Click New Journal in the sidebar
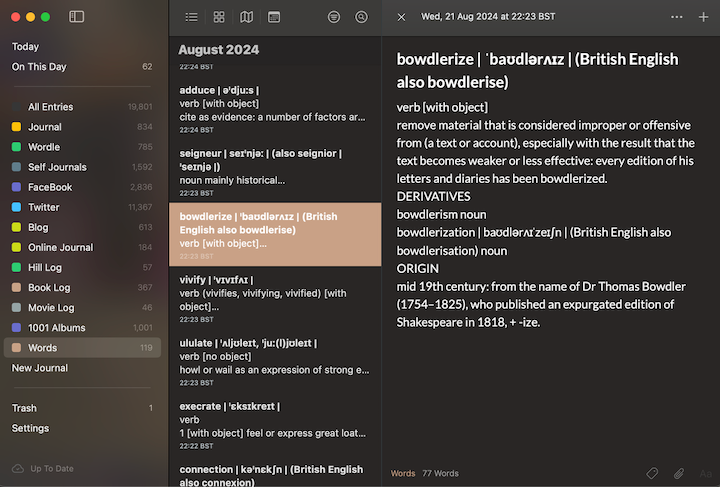720x487 pixels. (x=40, y=368)
